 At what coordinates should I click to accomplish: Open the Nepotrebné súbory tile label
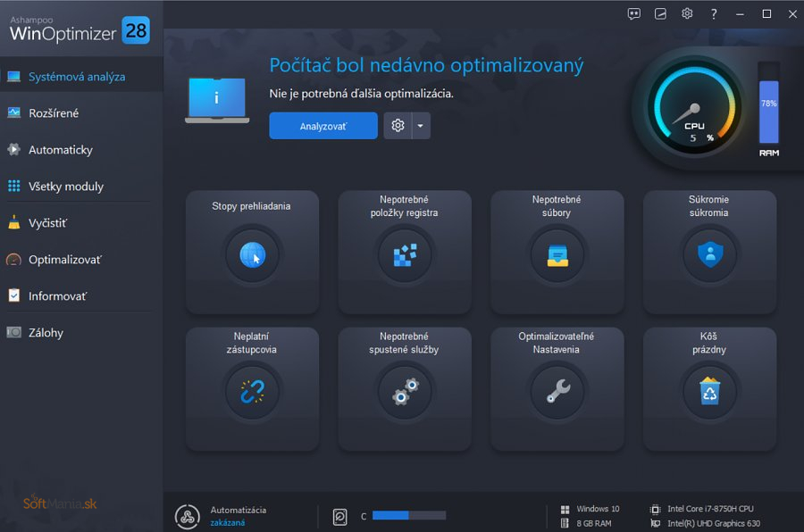coord(557,206)
